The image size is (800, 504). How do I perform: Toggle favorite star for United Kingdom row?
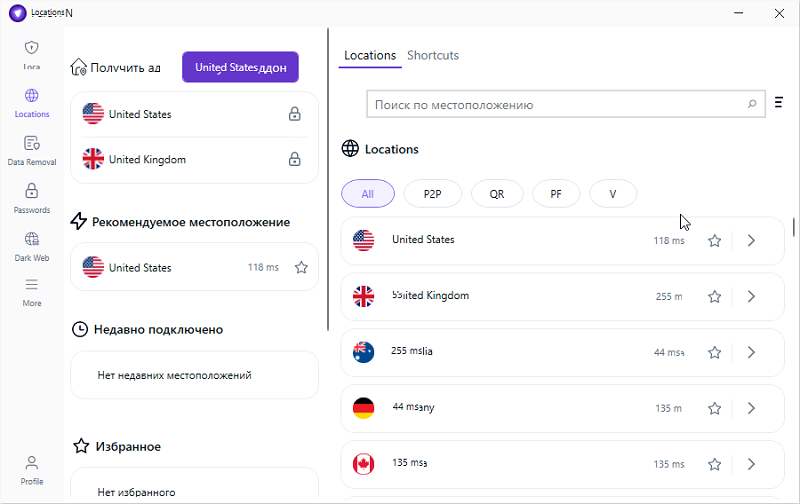tap(714, 297)
